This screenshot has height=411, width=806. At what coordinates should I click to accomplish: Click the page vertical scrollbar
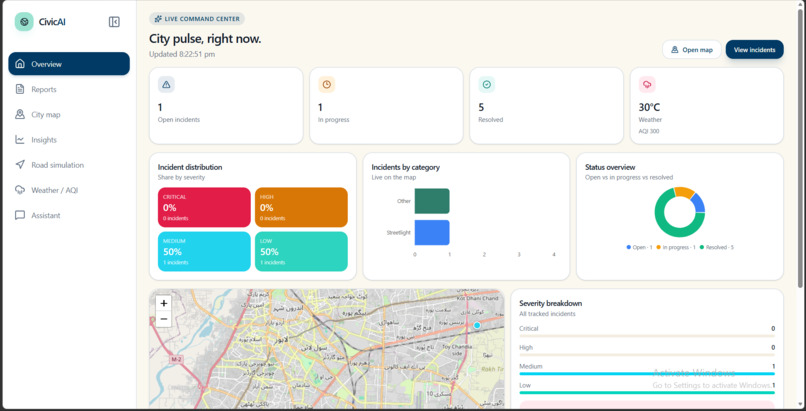click(800, 149)
